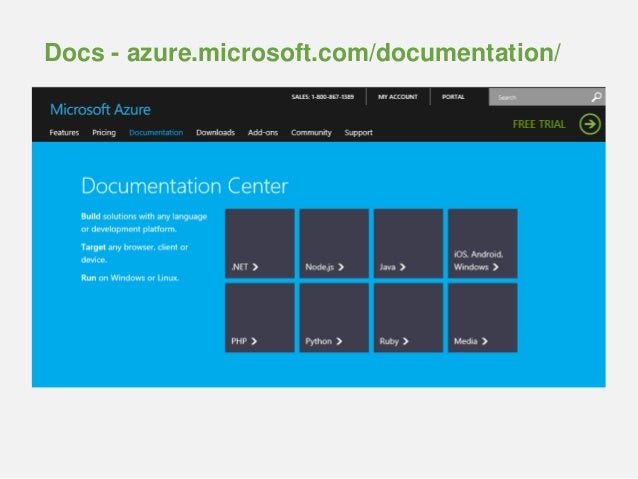Open the Add-ons nav item
This screenshot has width=638, height=479.
(x=263, y=133)
